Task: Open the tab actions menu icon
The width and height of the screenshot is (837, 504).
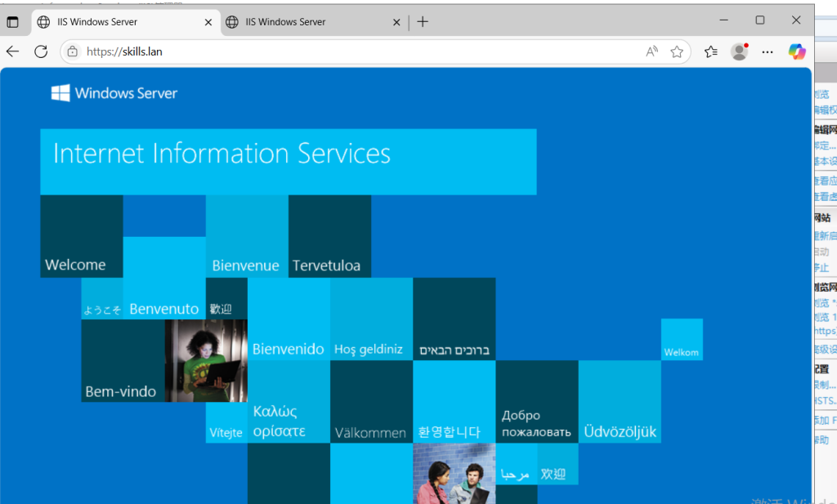Action: click(x=13, y=22)
